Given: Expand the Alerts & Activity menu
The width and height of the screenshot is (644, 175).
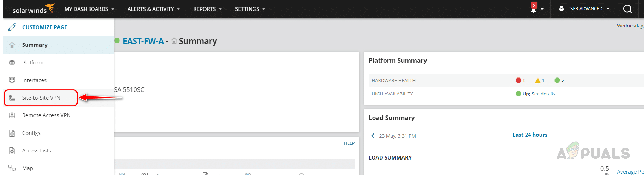Looking at the screenshot, I should coord(153,9).
